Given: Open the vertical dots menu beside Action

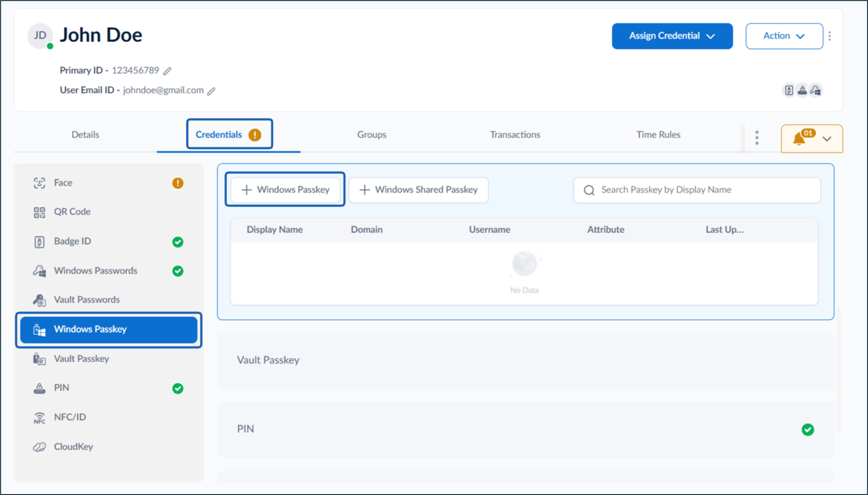Looking at the screenshot, I should click(829, 36).
